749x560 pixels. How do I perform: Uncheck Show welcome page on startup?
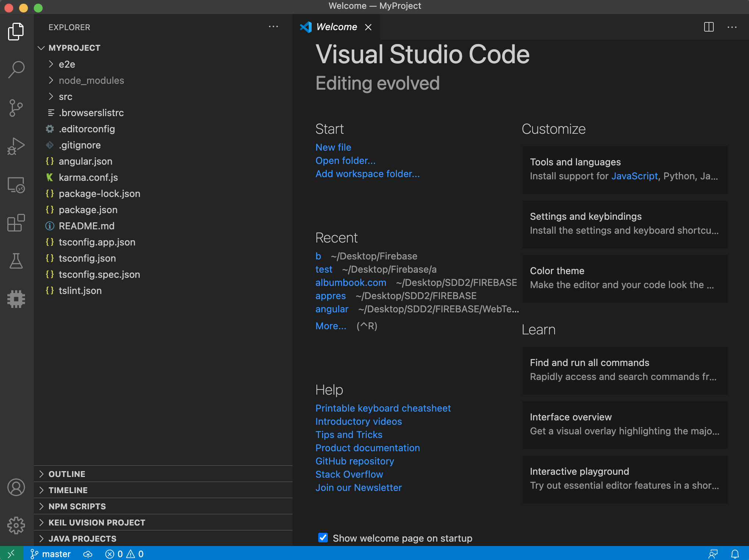[x=323, y=538]
